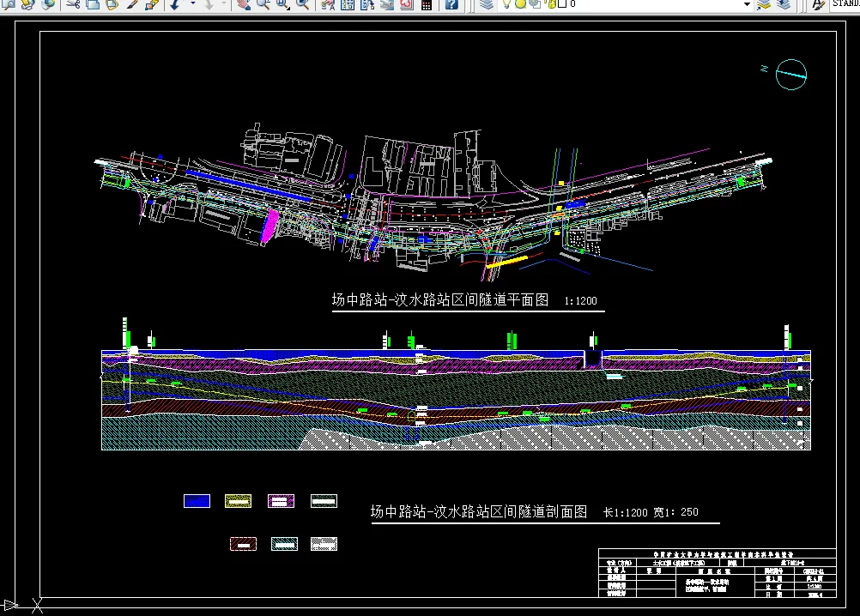Click the UCS origin icon in corner
Viewport: 860px width, 616px height.
pos(23,605)
